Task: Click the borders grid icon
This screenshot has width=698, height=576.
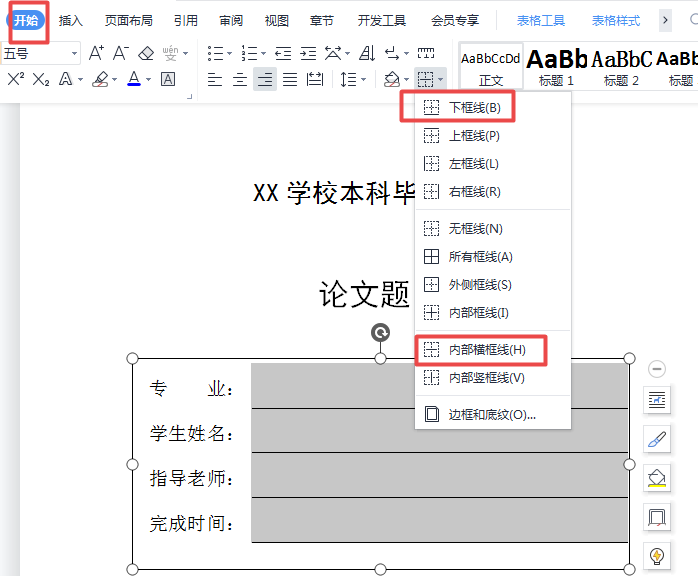Action: click(x=425, y=80)
